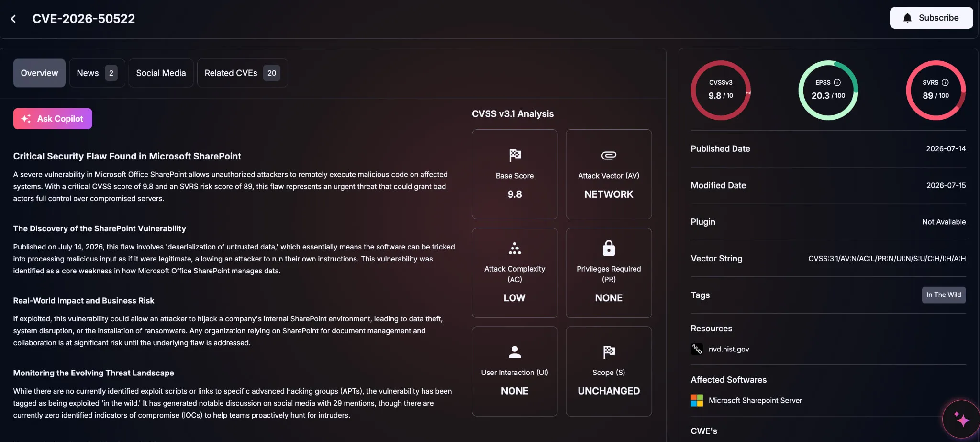Screen dimensions: 980x442
Task: Click the Ask Copilot button
Action: point(53,118)
